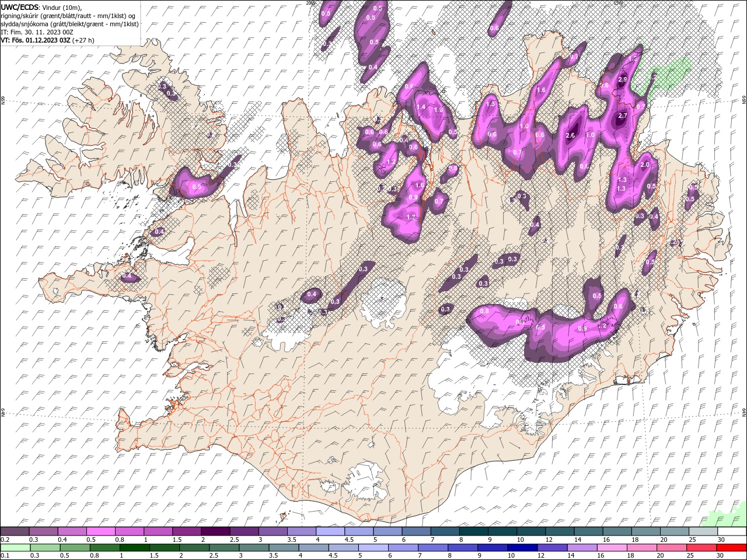Click the 'IT: Fim. 30. 11. 2023 00Z' line
This screenshot has height=560, width=747.
36,32
